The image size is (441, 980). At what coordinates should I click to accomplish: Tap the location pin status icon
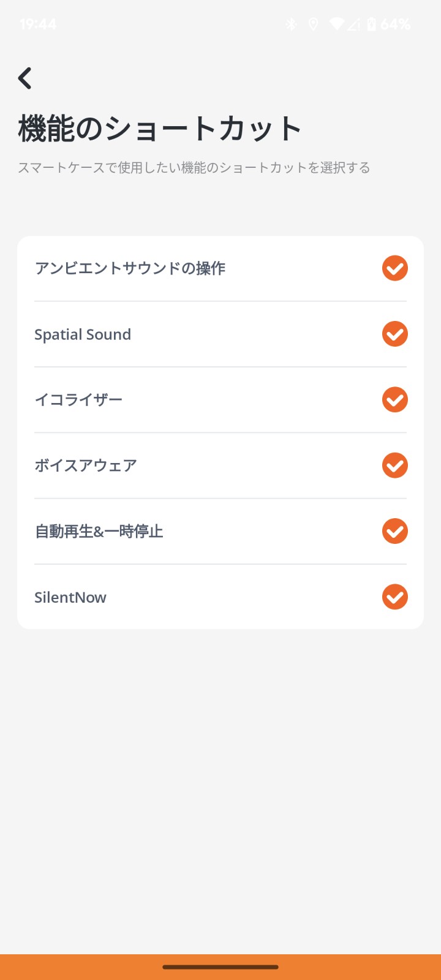(313, 24)
